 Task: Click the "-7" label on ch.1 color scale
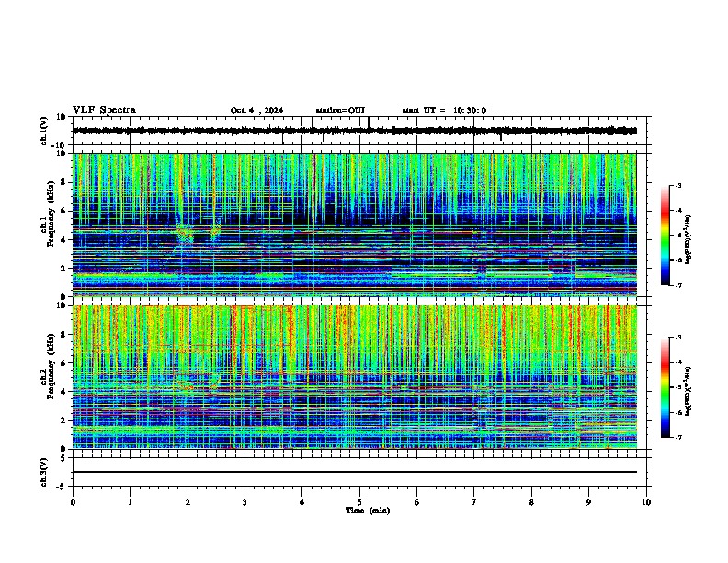click(x=677, y=285)
